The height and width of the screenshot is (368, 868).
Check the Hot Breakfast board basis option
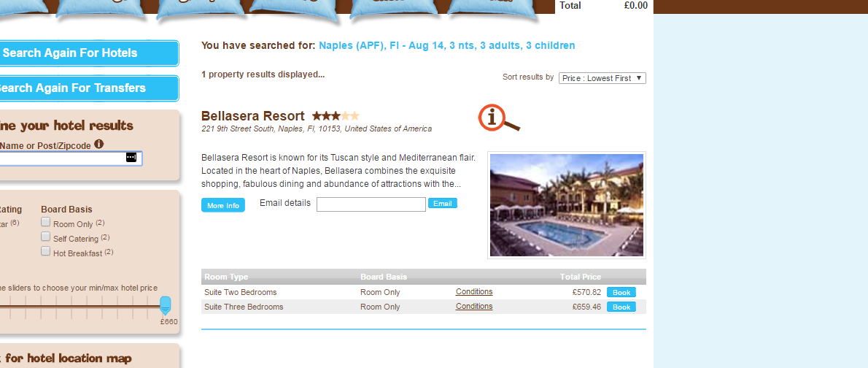46,251
